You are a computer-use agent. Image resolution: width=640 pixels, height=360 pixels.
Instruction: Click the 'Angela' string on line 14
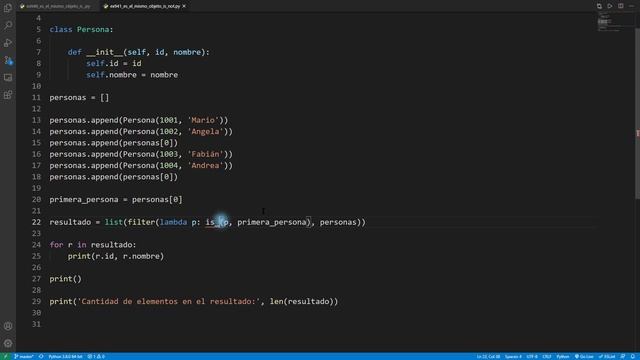tap(205, 131)
